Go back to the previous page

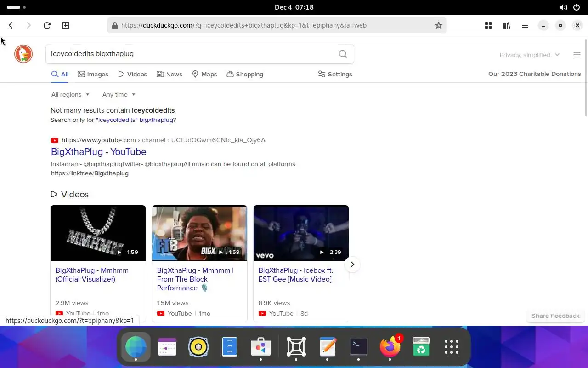click(11, 25)
